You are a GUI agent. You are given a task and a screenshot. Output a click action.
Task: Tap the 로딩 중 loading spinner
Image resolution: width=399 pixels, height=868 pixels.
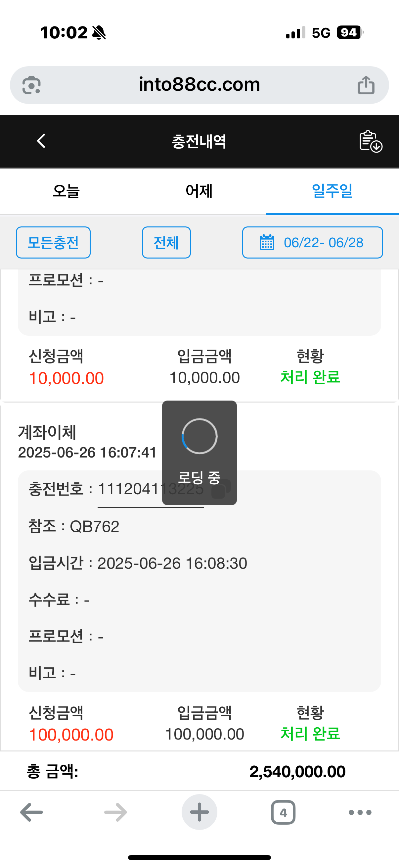pyautogui.click(x=199, y=437)
